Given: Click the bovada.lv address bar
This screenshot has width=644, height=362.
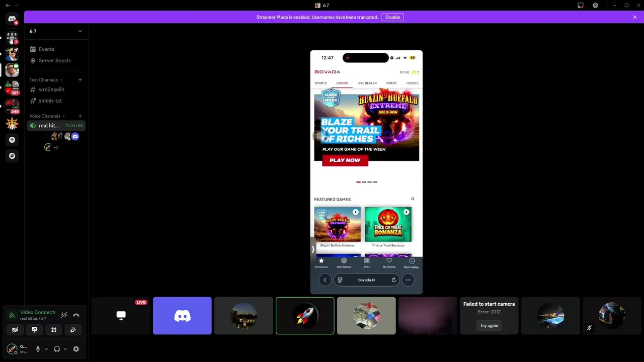Looking at the screenshot, I should (367, 280).
